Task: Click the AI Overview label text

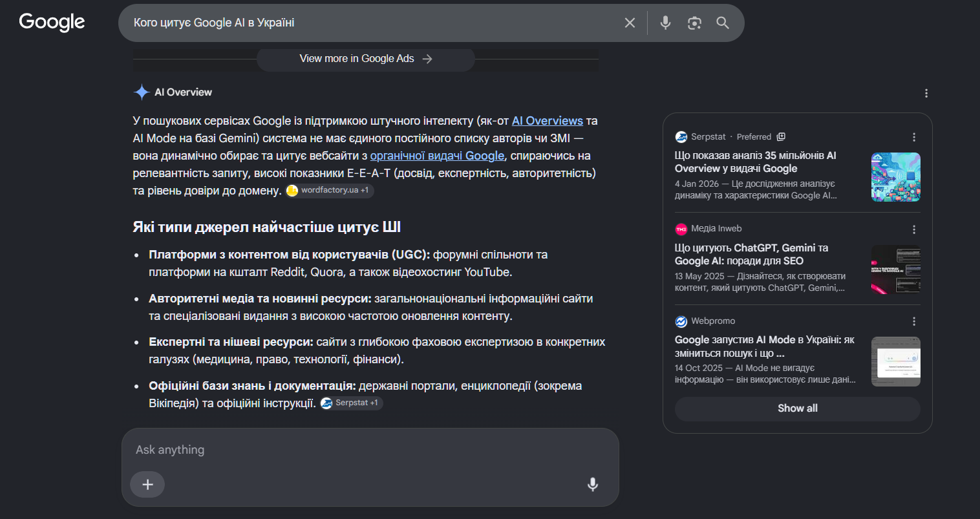Action: pyautogui.click(x=184, y=92)
